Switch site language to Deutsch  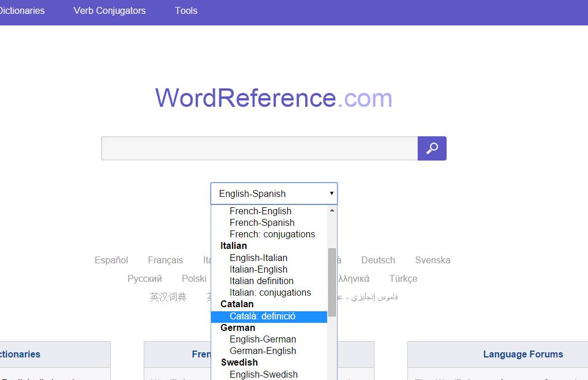pos(378,260)
